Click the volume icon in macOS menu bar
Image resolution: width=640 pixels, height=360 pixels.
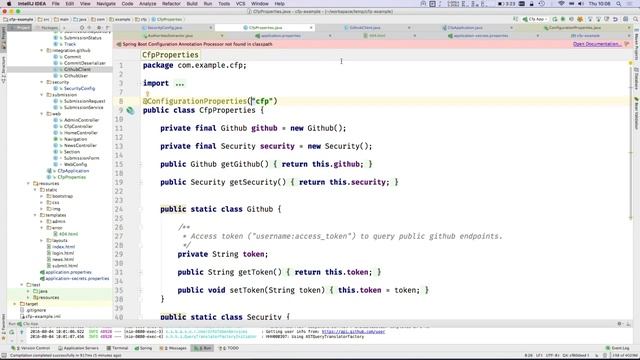click(x=581, y=4)
